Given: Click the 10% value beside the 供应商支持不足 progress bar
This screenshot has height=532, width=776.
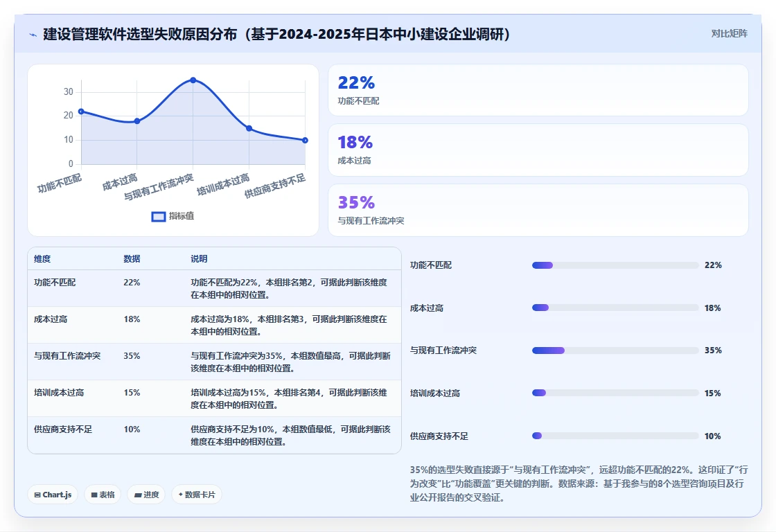Looking at the screenshot, I should tap(713, 436).
